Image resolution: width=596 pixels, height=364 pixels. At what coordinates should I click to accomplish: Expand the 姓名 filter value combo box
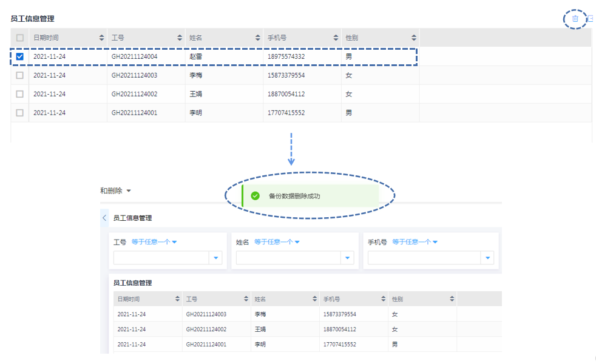click(348, 258)
